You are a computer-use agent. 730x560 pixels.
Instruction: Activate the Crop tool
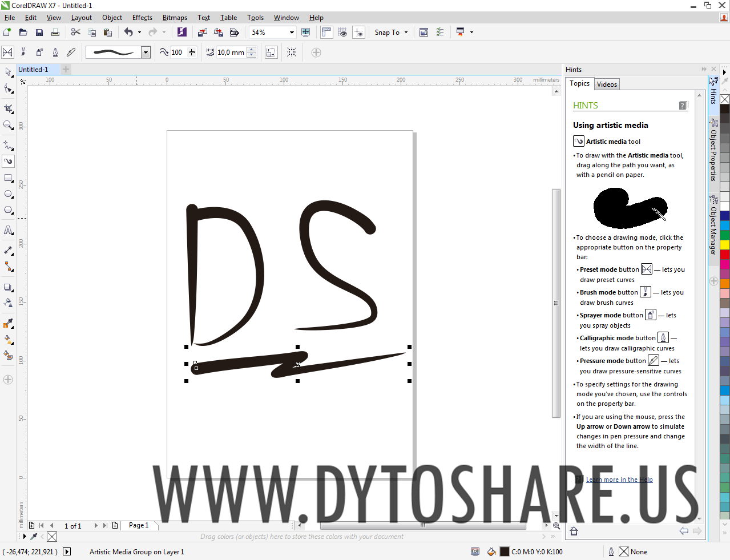coord(8,108)
